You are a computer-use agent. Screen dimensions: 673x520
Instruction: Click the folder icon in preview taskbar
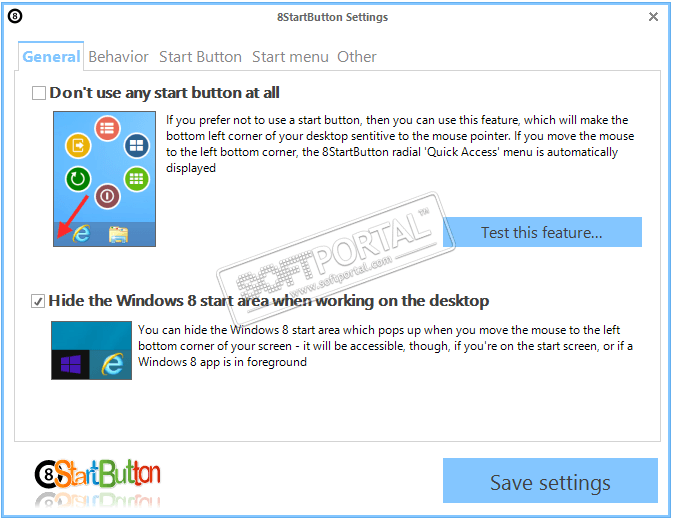click(118, 234)
